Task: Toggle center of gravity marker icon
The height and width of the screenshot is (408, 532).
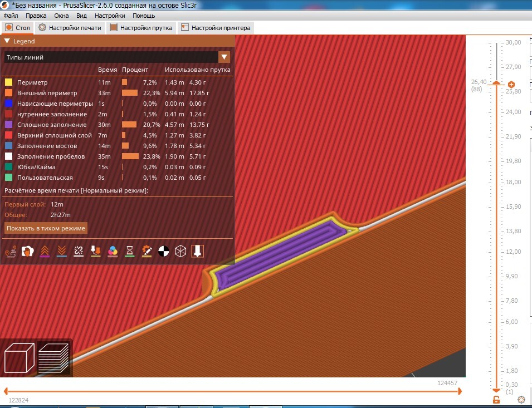Action: (164, 252)
